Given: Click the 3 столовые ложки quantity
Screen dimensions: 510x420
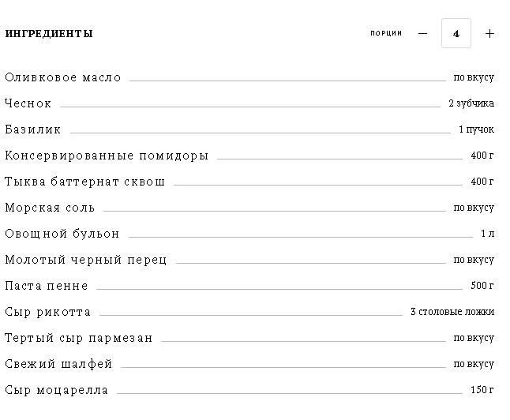Looking at the screenshot, I should coord(452,312).
